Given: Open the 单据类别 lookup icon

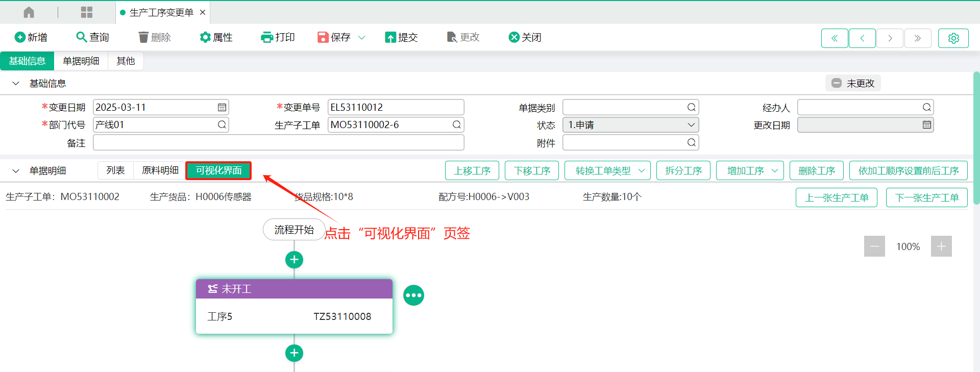Looking at the screenshot, I should pos(692,107).
